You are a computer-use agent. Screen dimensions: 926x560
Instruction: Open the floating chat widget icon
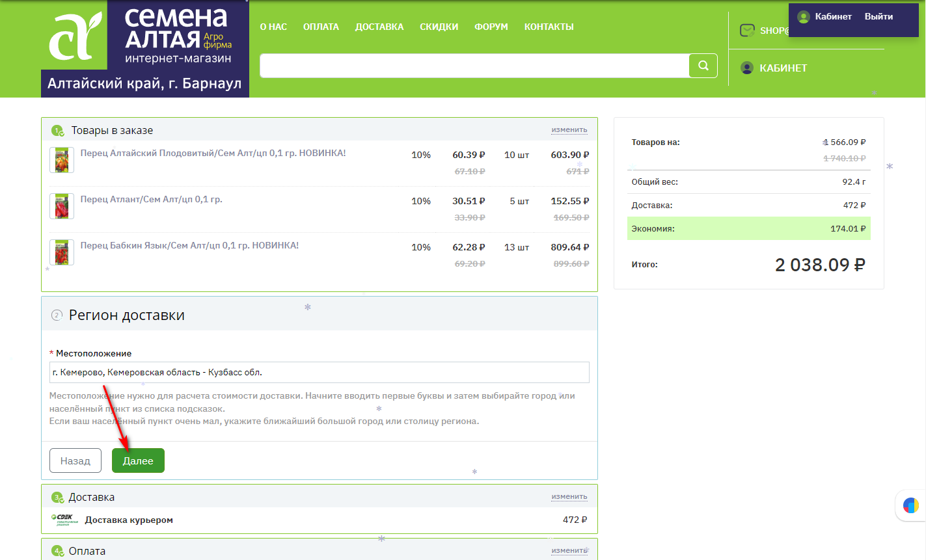(x=910, y=505)
